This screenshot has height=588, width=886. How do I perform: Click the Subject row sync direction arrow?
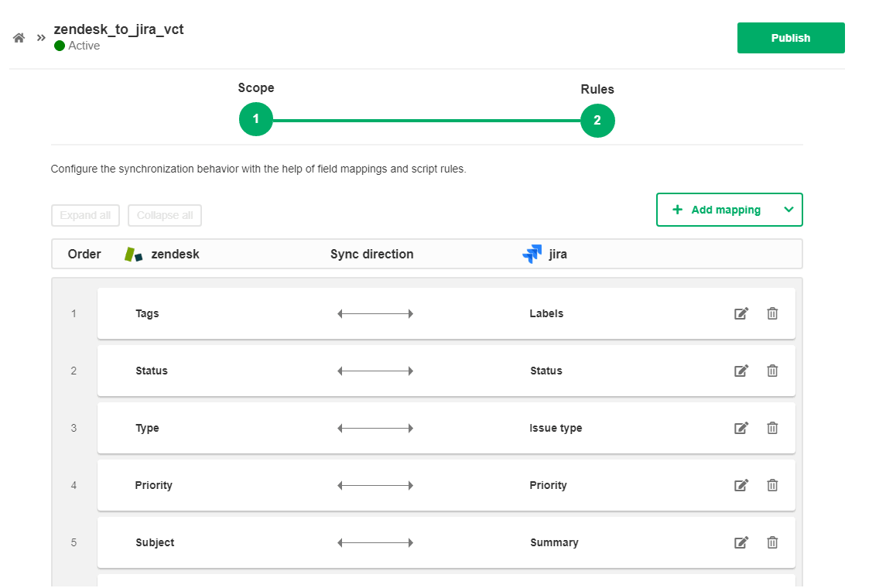pos(375,543)
